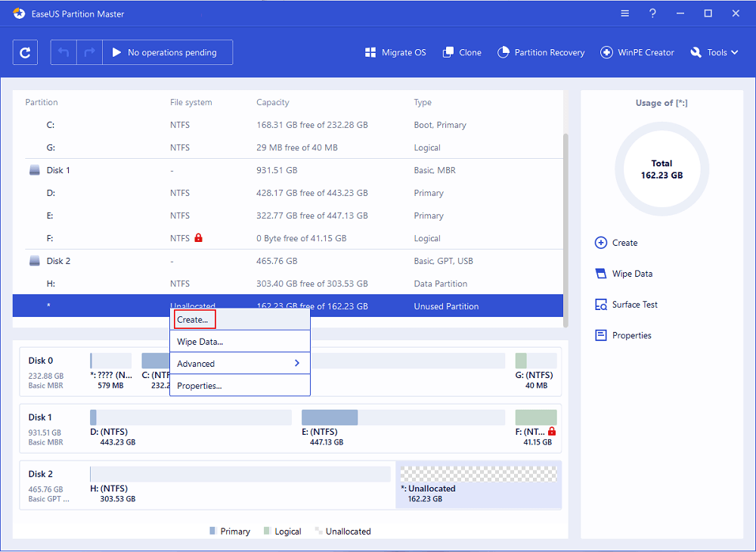Select the Unallocated 162.23 GB block on Disk 2
Viewport: 756px width, 552px height.
(479, 485)
